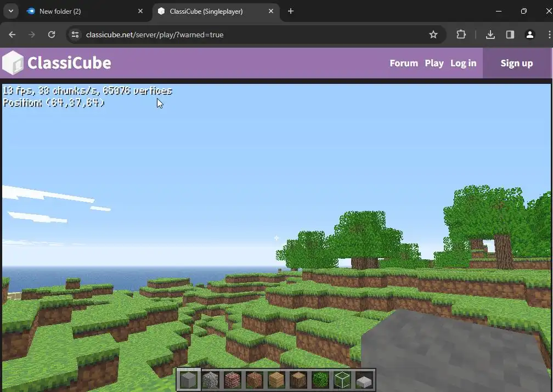Image resolution: width=553 pixels, height=392 pixels.
Task: Open the Forum link
Action: pyautogui.click(x=404, y=63)
